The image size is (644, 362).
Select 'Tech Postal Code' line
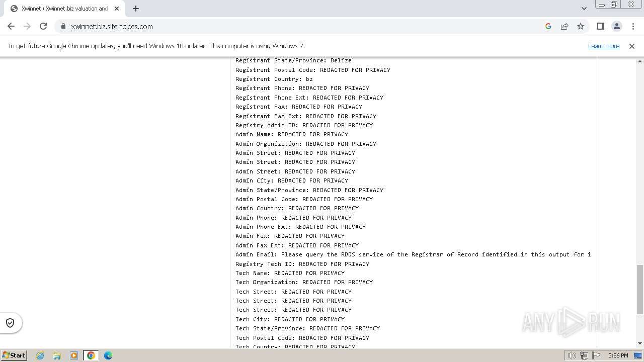[302, 338]
